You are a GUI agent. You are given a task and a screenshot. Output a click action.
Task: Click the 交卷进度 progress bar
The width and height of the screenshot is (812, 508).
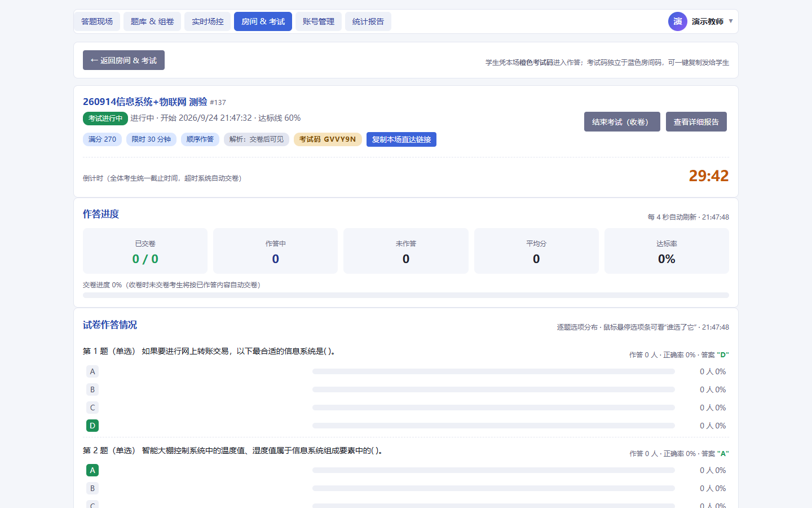coord(406,295)
